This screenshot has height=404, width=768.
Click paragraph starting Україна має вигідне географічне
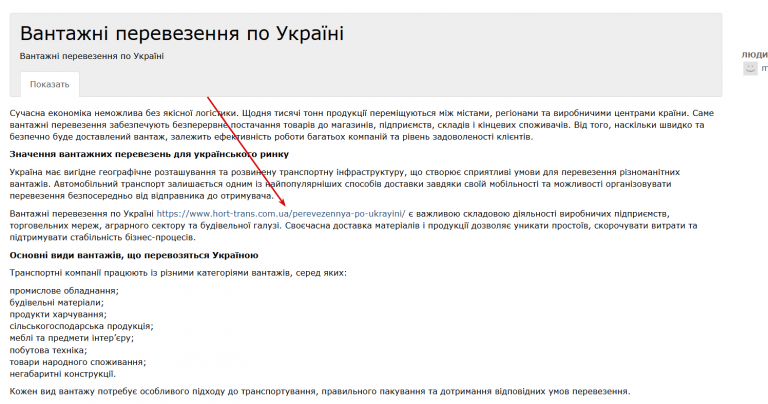(344, 184)
